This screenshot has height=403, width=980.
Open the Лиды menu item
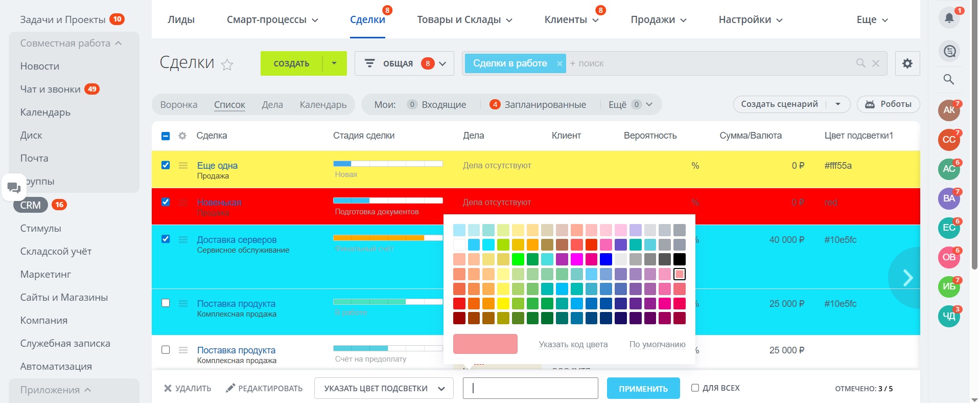coord(181,19)
